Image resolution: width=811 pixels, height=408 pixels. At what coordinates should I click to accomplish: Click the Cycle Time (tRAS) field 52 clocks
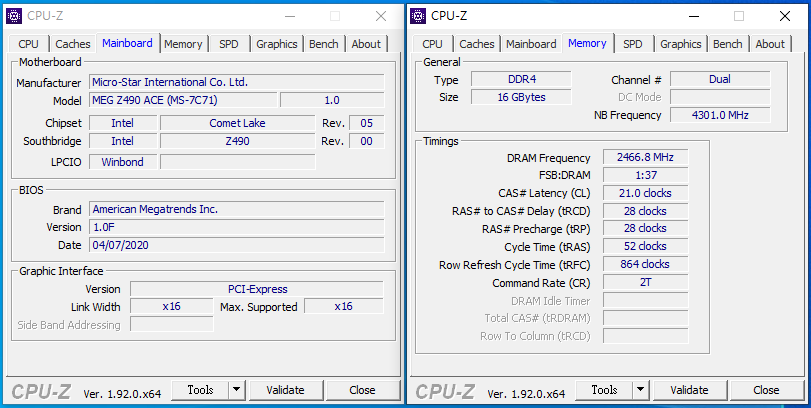pos(645,247)
